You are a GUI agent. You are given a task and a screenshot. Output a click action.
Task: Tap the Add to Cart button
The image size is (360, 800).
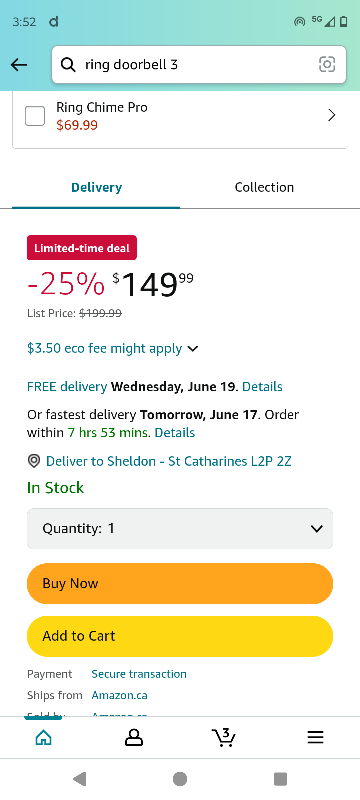(x=180, y=636)
